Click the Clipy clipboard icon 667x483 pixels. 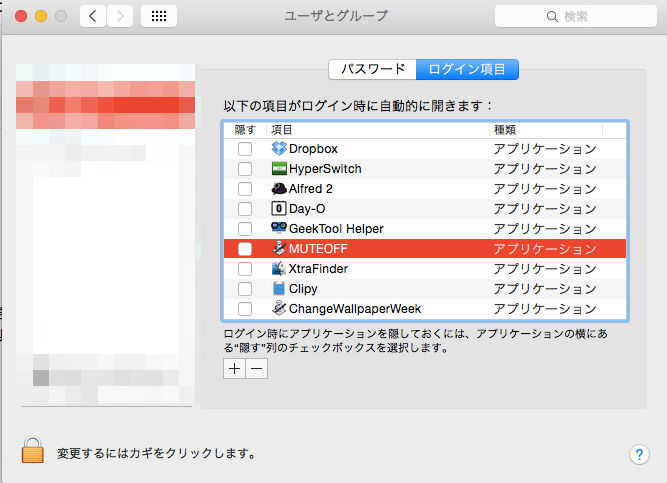click(279, 289)
